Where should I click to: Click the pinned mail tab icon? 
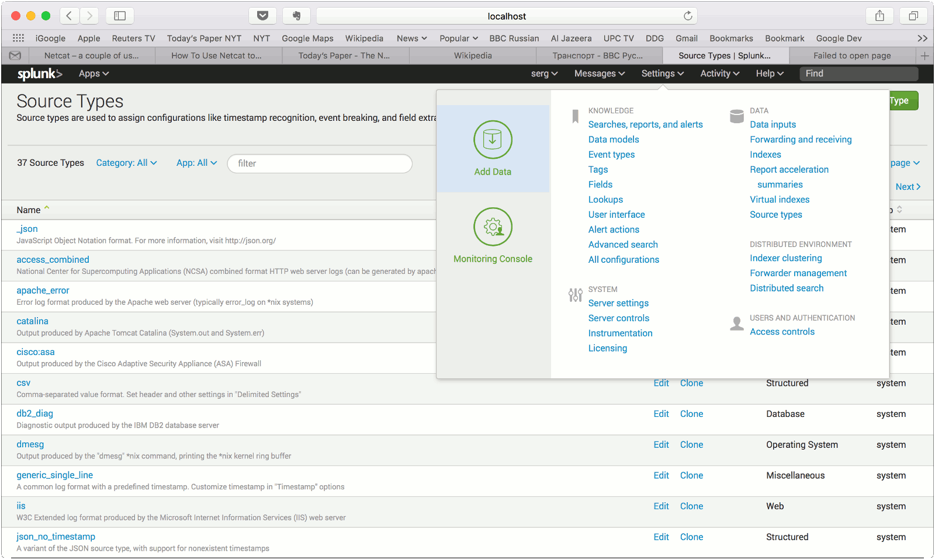15,55
